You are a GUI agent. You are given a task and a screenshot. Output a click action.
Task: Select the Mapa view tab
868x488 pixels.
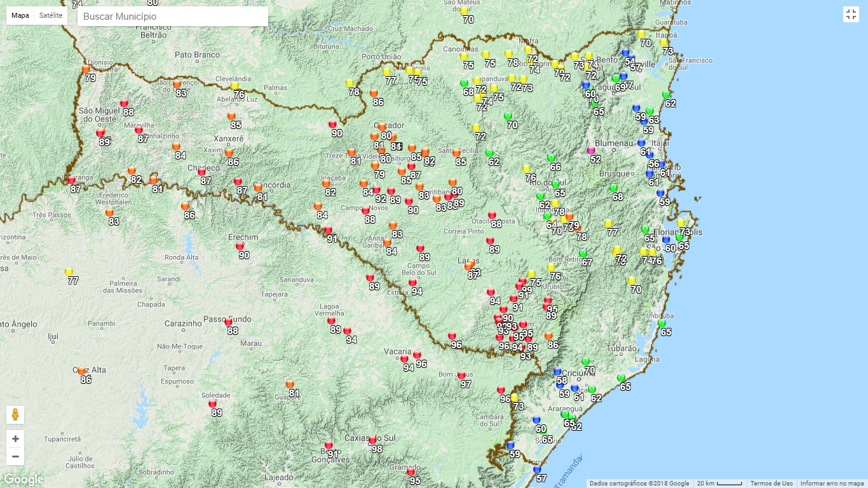pos(20,15)
